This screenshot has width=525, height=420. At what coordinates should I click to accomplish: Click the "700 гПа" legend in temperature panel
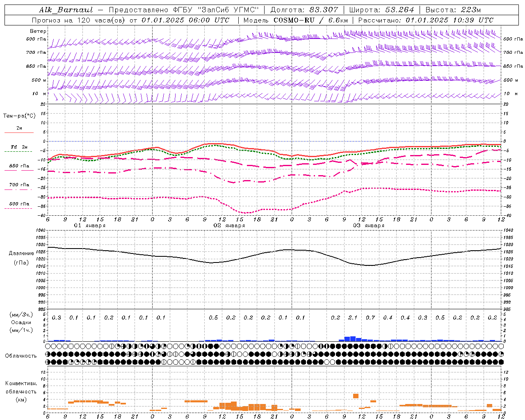click(x=19, y=185)
